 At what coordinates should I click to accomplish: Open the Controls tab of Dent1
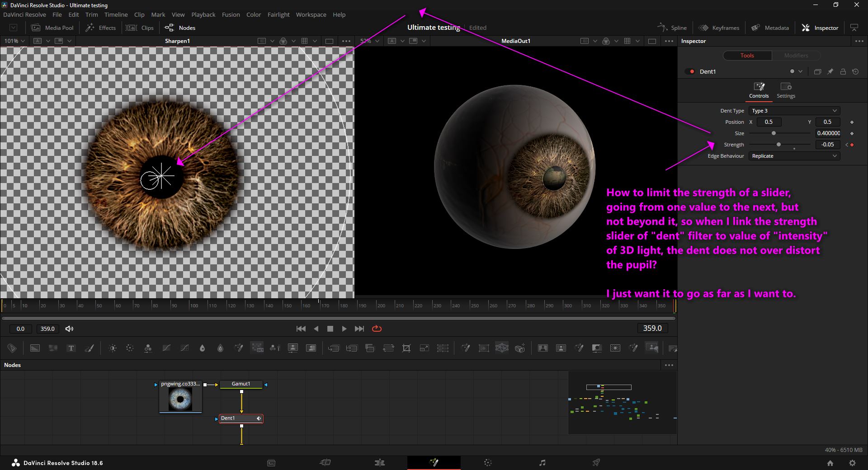click(x=759, y=90)
